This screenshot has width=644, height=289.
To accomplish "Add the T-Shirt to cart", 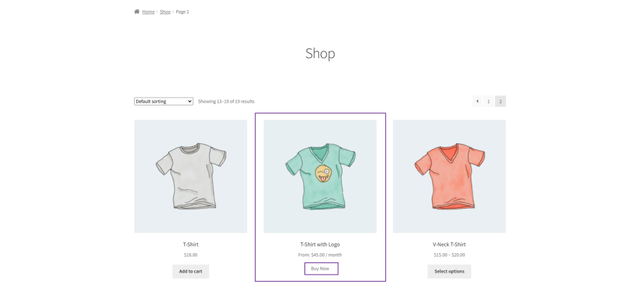I will 191,271.
